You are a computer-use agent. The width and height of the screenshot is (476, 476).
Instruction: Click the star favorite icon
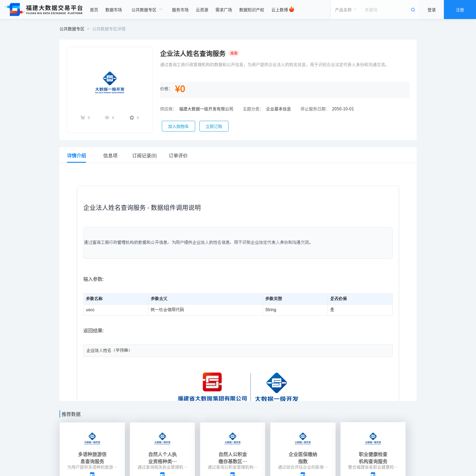(x=132, y=118)
